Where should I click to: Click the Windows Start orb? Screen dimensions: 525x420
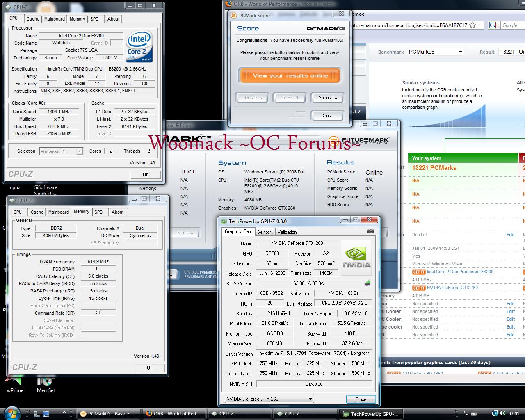click(11, 413)
